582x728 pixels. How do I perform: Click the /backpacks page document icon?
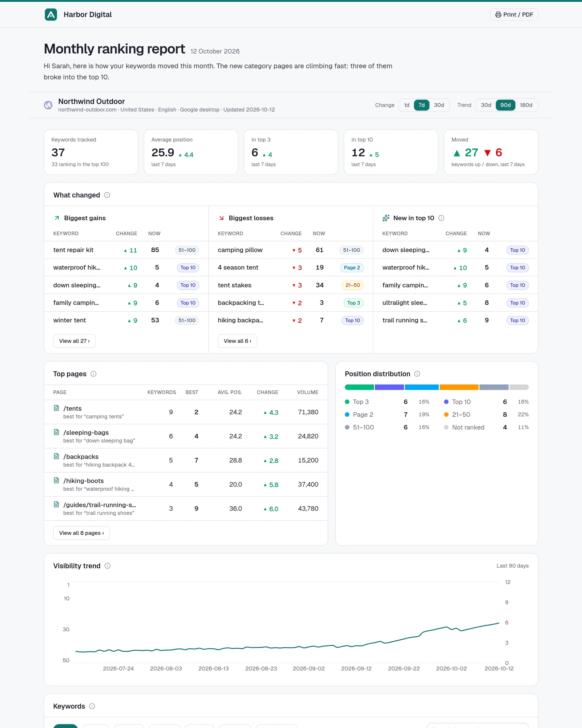pos(56,456)
